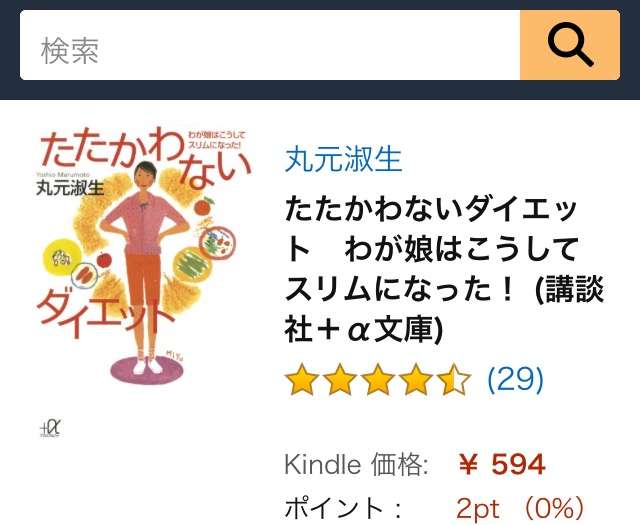This screenshot has width=640, height=525.
Task: Click the magnifying glass search button
Action: pos(570,45)
